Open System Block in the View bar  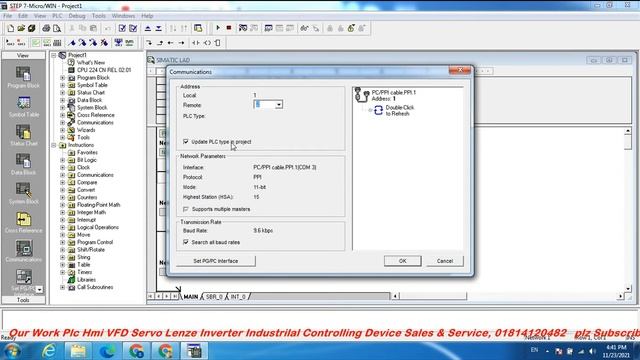23,193
